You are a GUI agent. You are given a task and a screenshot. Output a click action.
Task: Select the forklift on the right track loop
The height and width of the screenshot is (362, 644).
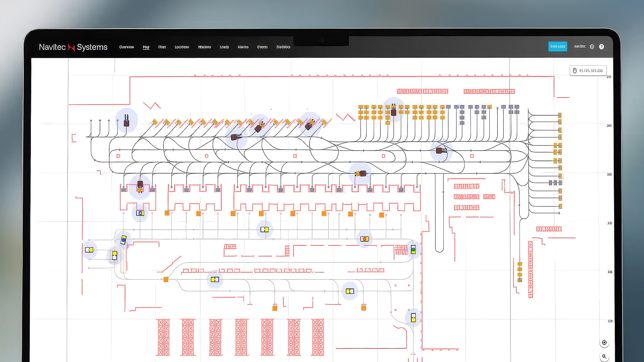coord(441,151)
